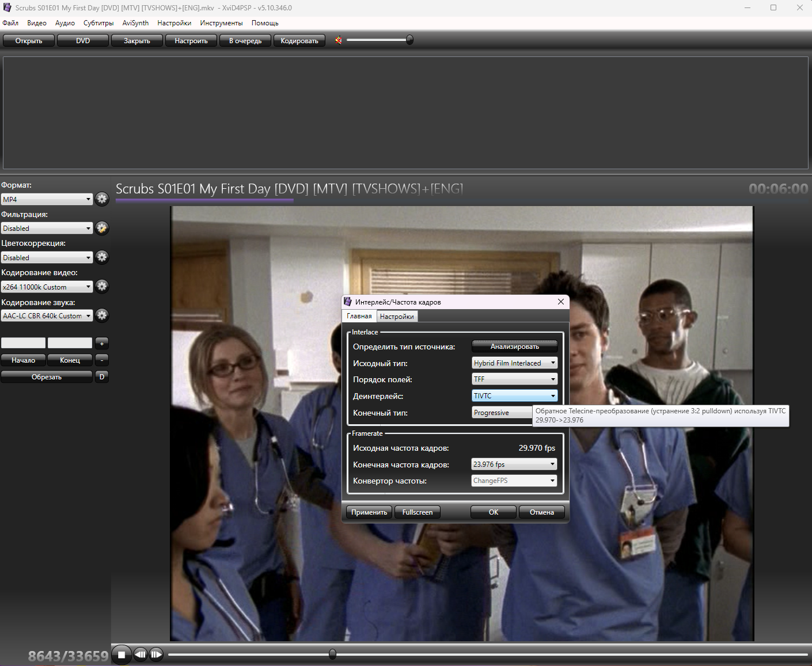Open the Видео menu
Image resolution: width=812 pixels, height=666 pixels.
[37, 23]
